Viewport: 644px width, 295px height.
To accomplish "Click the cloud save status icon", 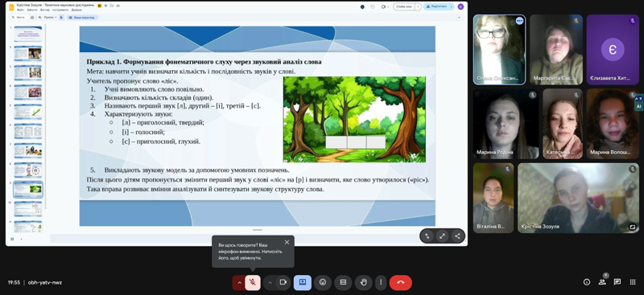I will point(118,6).
